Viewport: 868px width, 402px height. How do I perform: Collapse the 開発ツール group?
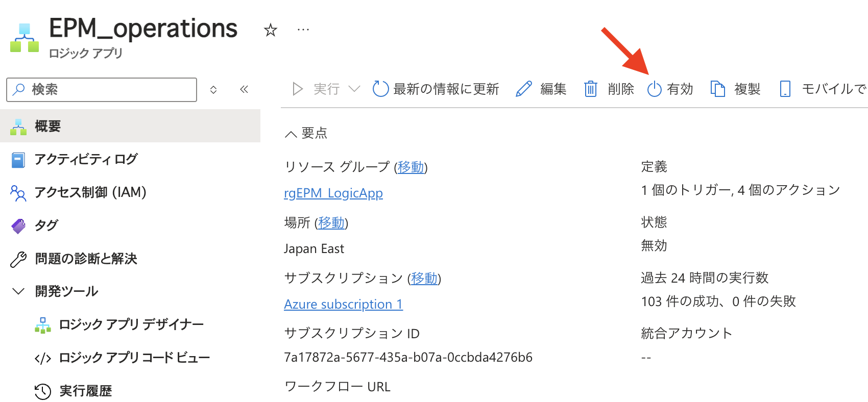click(18, 291)
